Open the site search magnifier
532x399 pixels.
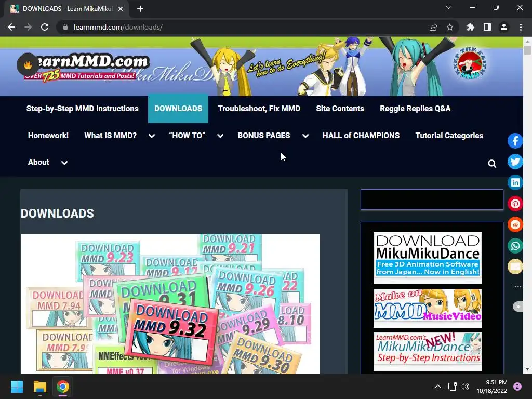492,164
